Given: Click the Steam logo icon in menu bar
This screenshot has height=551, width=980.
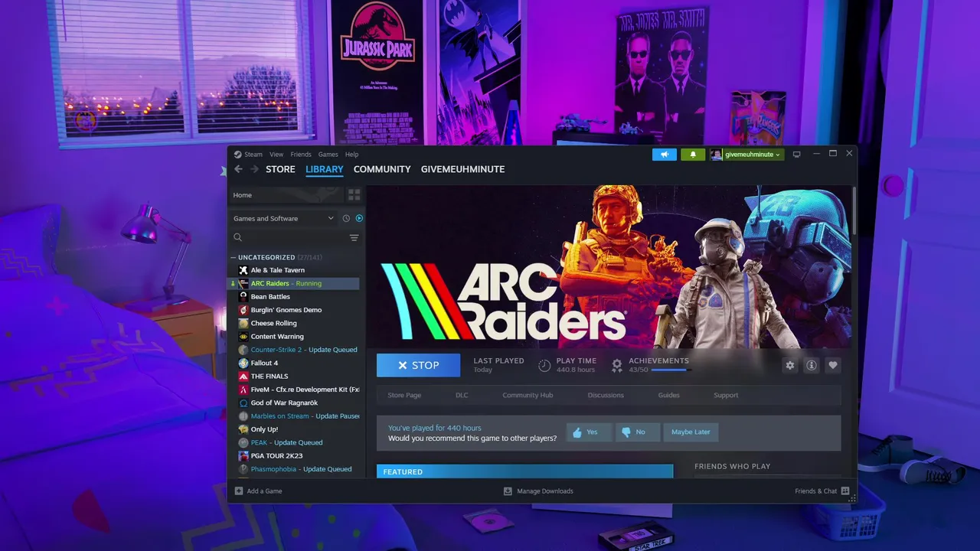Looking at the screenshot, I should [x=238, y=155].
